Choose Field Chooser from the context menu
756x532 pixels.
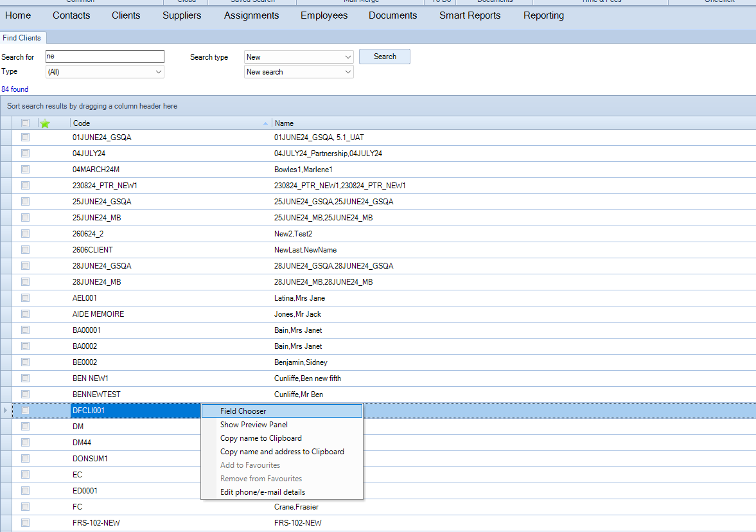(281, 411)
